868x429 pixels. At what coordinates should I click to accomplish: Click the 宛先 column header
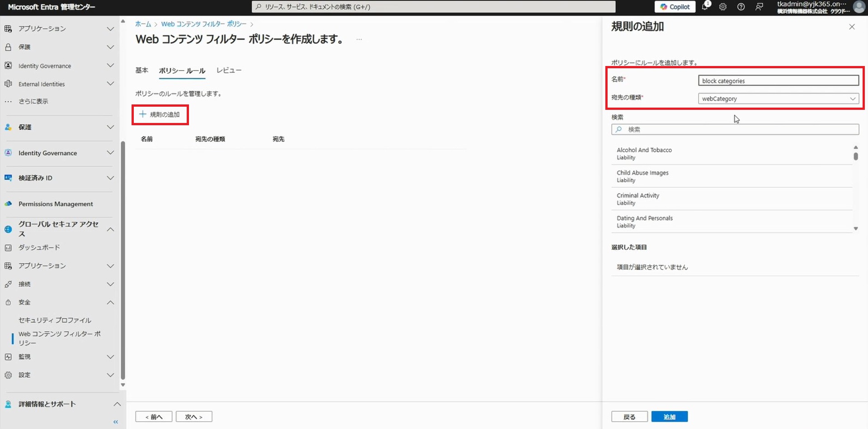tap(278, 139)
